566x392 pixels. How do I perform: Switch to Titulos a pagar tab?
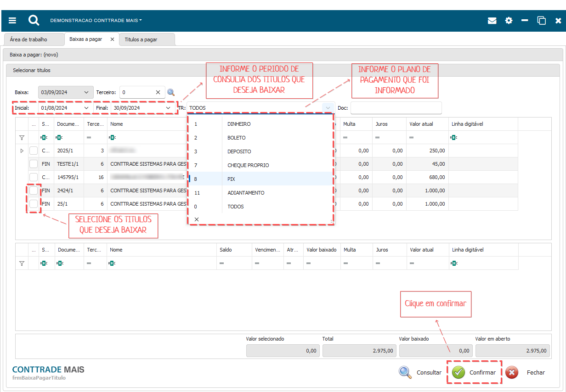click(x=147, y=39)
